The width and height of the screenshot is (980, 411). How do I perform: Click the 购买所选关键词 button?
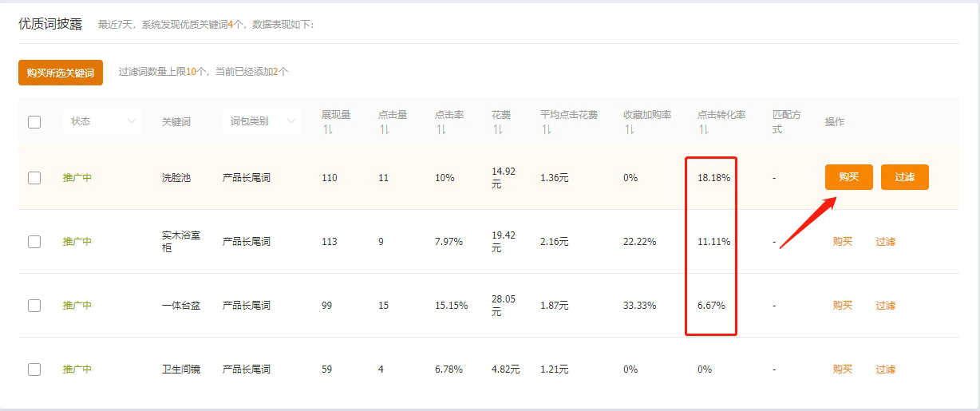(61, 72)
